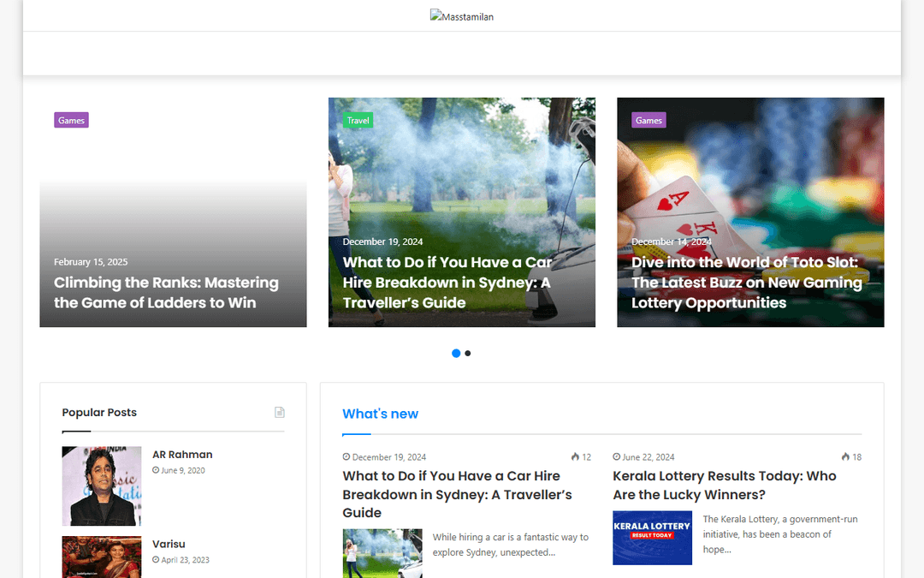924x578 pixels.
Task: Click the clock icon before December 19, 2024 in What's new
Action: click(x=346, y=456)
